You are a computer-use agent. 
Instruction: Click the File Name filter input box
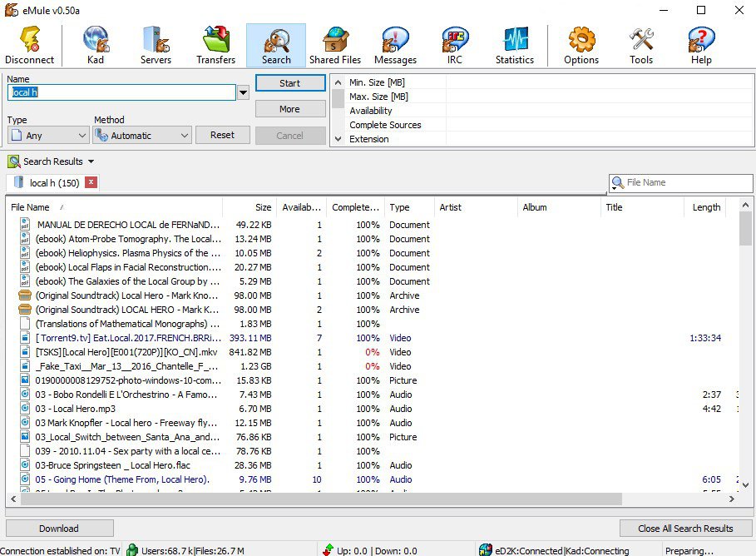688,182
